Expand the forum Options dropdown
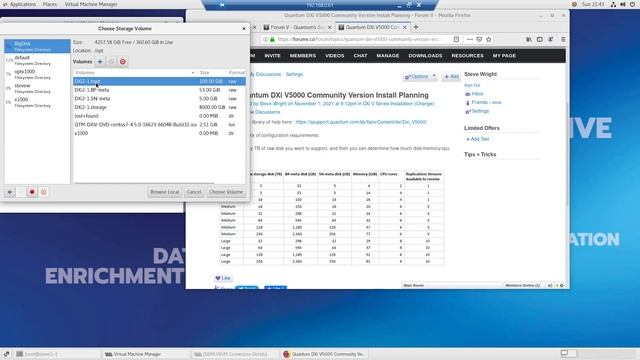 click(420, 76)
